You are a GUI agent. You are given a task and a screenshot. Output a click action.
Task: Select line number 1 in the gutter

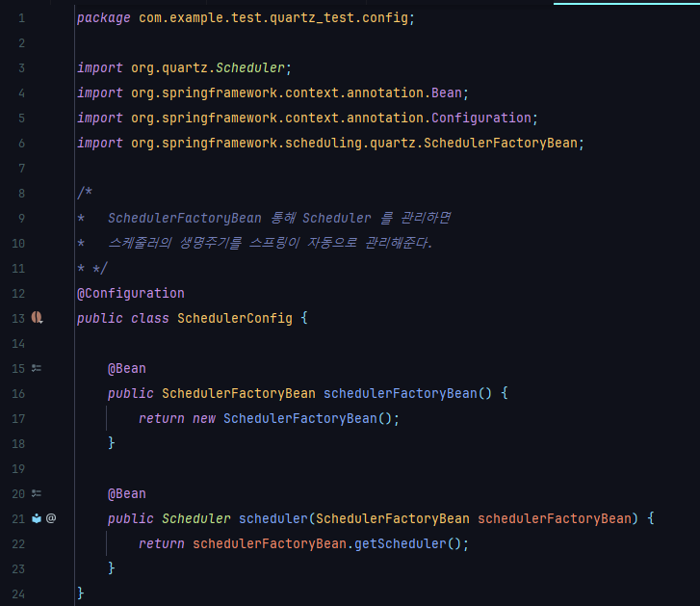coord(21,18)
